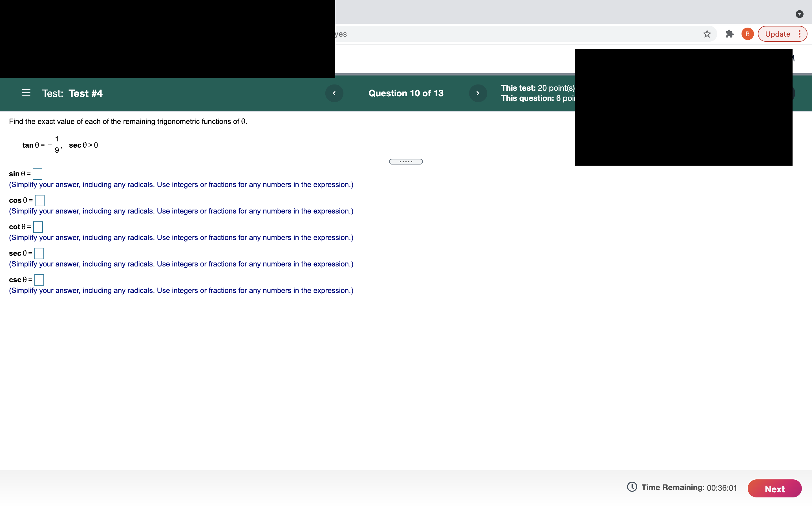Go to the previous question arrow

(334, 93)
